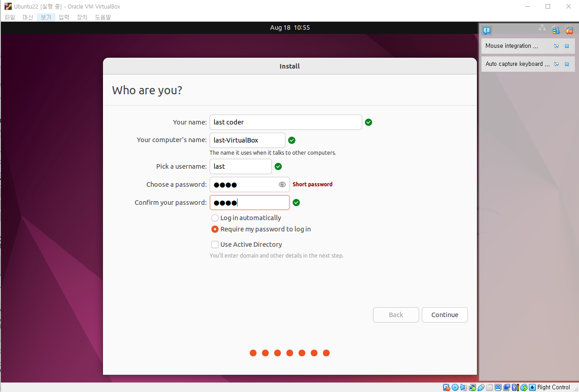Click the Back button
Screen dimensions: 579x392
pos(396,315)
